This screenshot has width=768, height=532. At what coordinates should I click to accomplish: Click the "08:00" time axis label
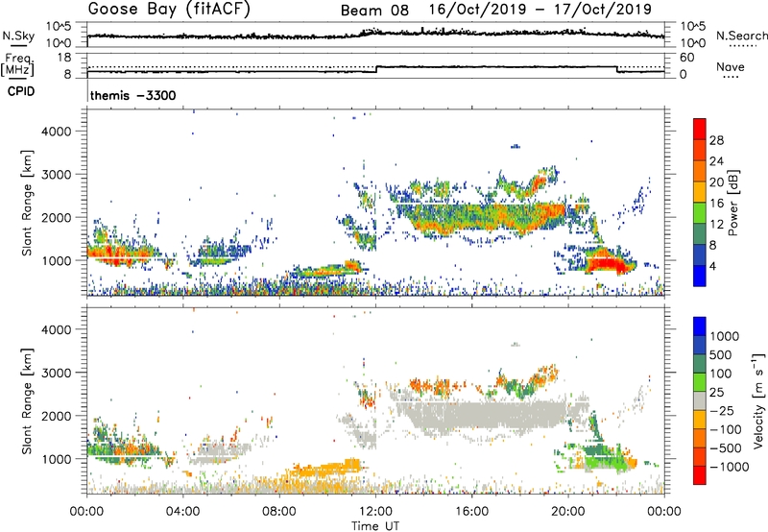pyautogui.click(x=279, y=511)
